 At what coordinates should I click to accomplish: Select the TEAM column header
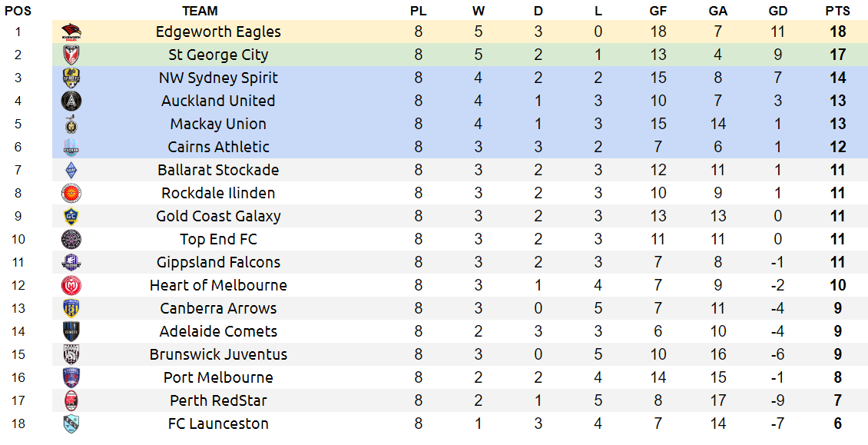[x=200, y=11]
